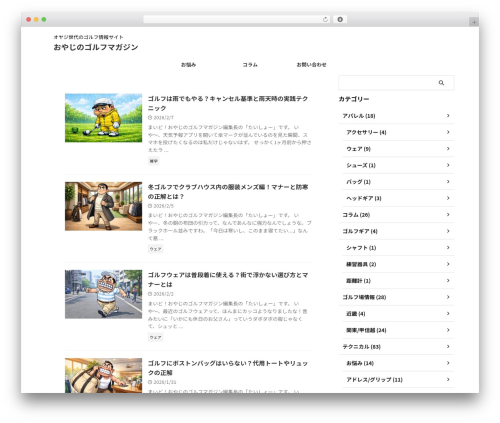Click the カテゴリー sidebar heading
Viewport: 500px width, 423px height.
(354, 99)
